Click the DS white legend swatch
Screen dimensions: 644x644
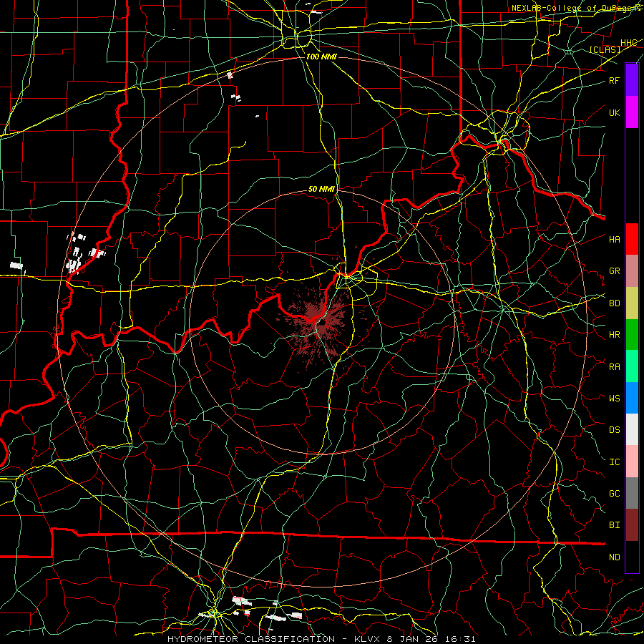pyautogui.click(x=632, y=429)
